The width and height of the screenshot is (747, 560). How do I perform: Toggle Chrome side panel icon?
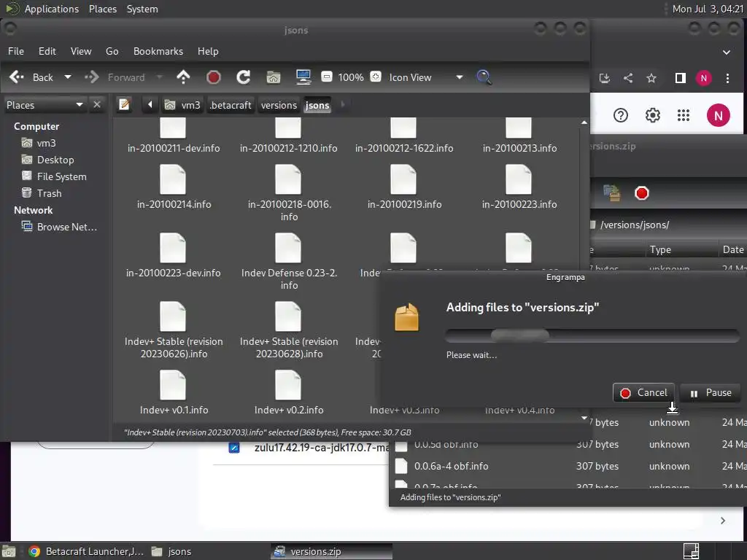click(x=681, y=78)
